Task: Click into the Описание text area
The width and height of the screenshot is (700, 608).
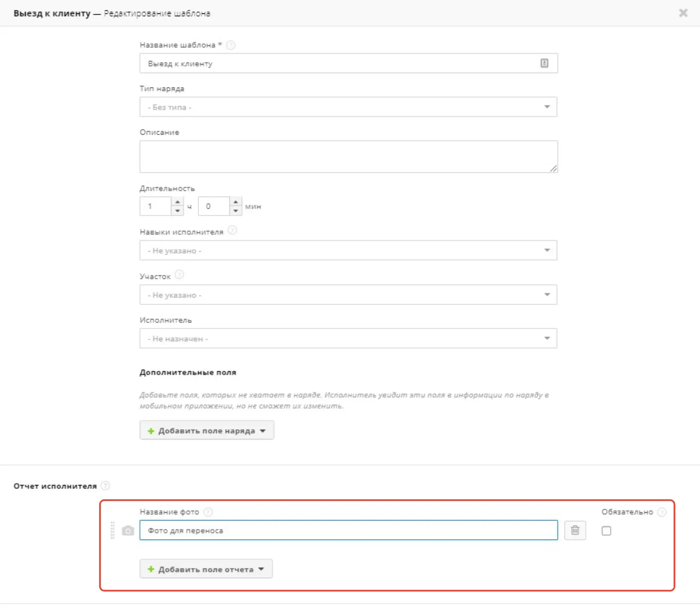Action: tap(348, 157)
